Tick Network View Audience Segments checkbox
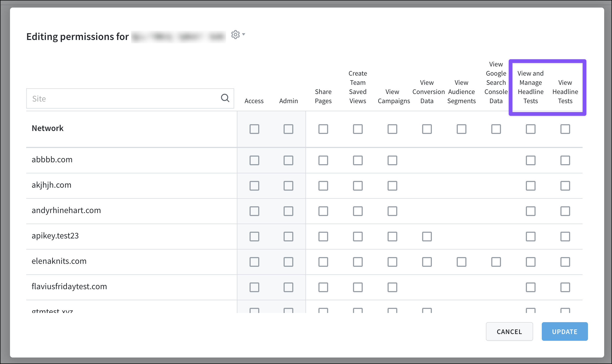 [462, 129]
